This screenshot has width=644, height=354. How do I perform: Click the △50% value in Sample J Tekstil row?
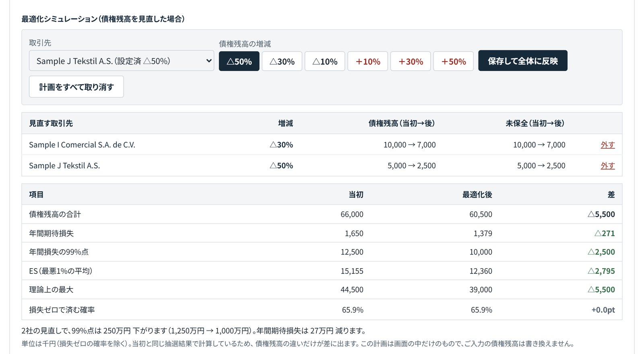point(281,166)
